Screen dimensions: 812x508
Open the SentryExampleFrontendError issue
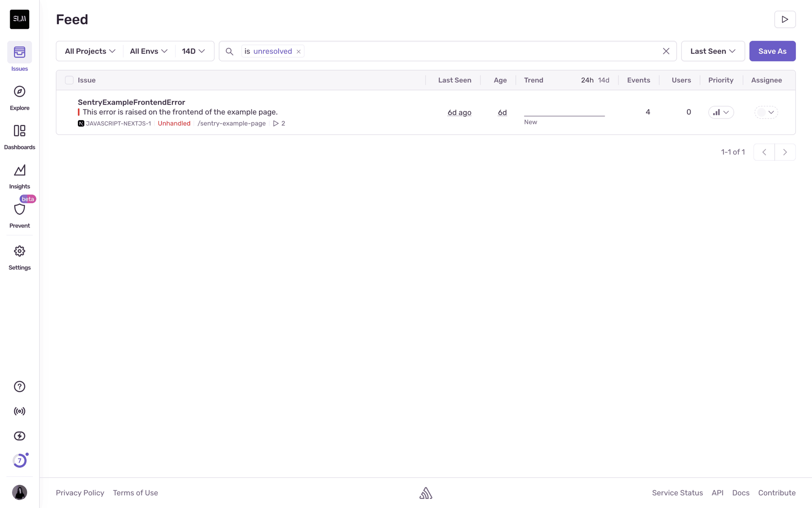(x=132, y=102)
